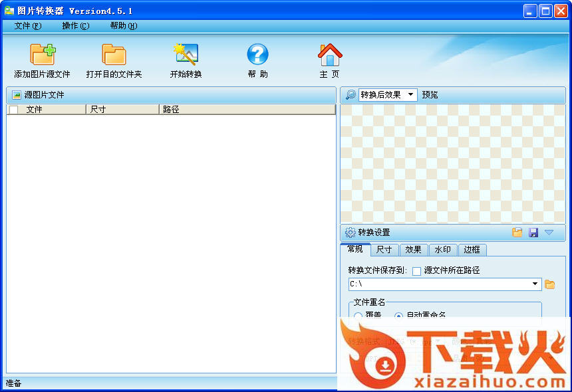The width and height of the screenshot is (572, 392).
Task: Click the 转换文件保存到 label
Action: pyautogui.click(x=378, y=270)
